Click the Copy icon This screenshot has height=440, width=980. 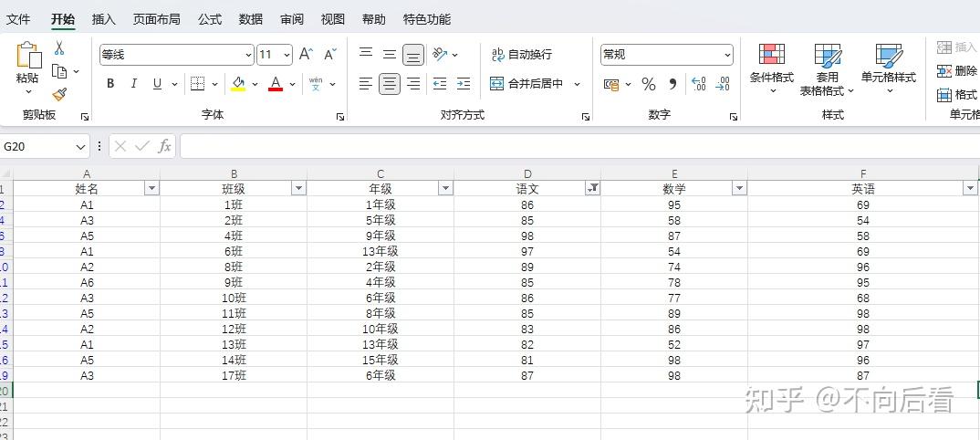[x=59, y=71]
